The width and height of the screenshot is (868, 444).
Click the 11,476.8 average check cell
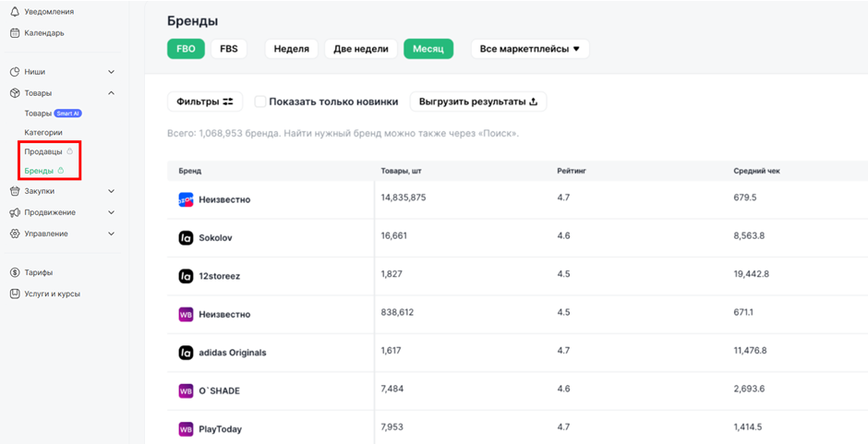coord(751,351)
